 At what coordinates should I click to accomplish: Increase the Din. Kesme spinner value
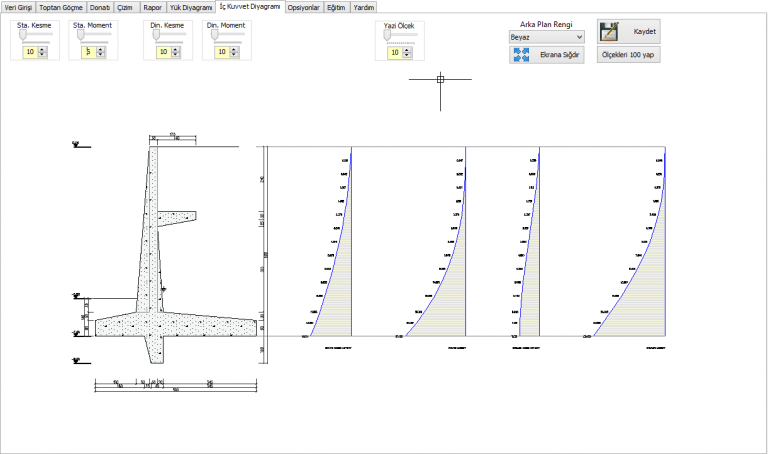176,48
